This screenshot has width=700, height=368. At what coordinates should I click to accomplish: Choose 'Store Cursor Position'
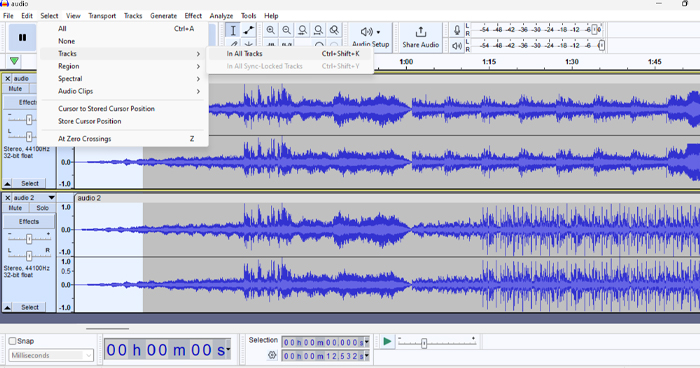coord(123,121)
